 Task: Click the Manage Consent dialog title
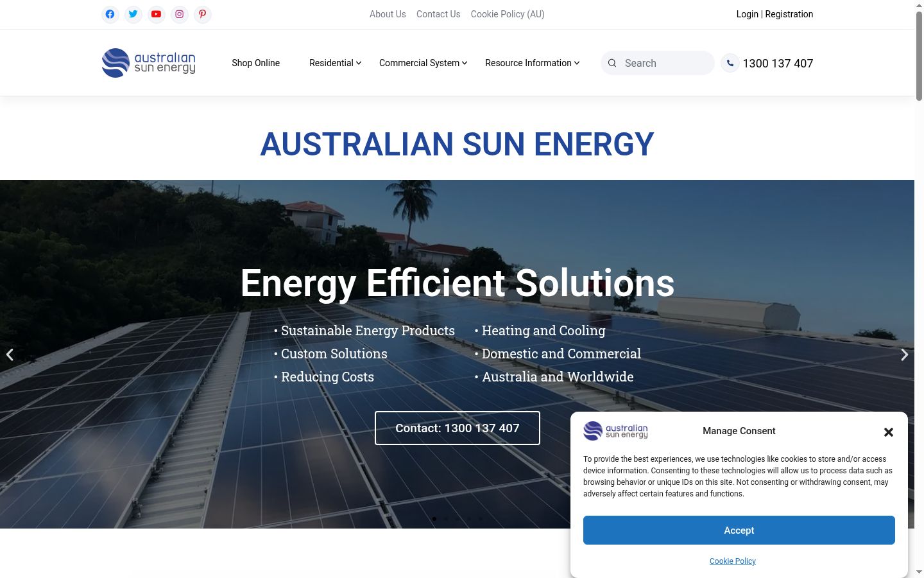pos(739,431)
